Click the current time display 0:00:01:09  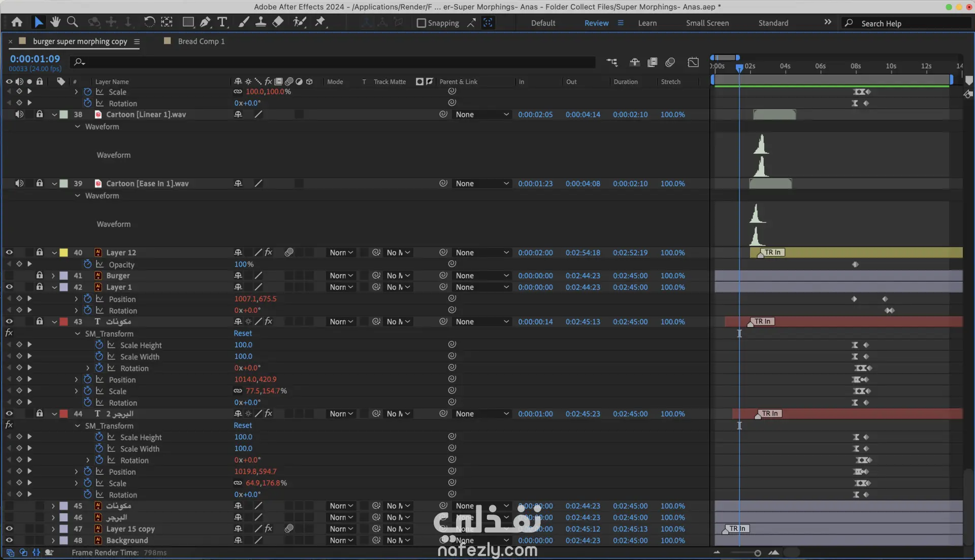pyautogui.click(x=35, y=59)
